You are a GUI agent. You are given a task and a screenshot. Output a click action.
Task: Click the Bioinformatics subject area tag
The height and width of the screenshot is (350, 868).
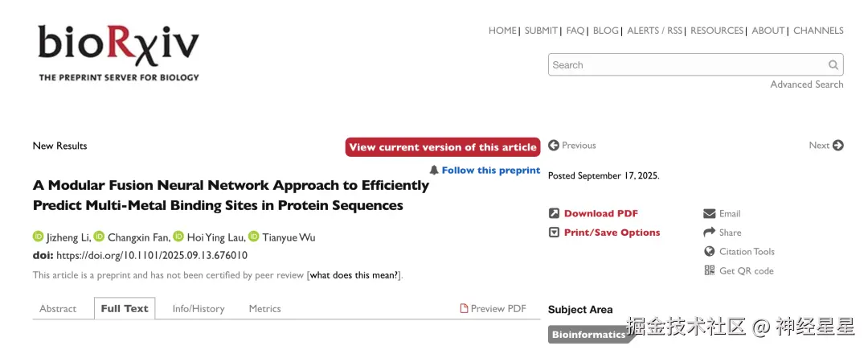click(589, 335)
